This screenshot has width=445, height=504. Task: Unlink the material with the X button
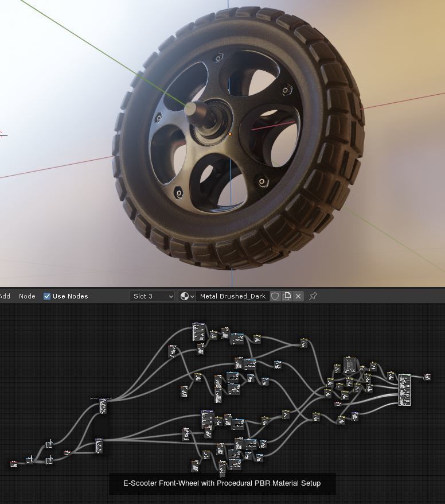pyautogui.click(x=298, y=296)
